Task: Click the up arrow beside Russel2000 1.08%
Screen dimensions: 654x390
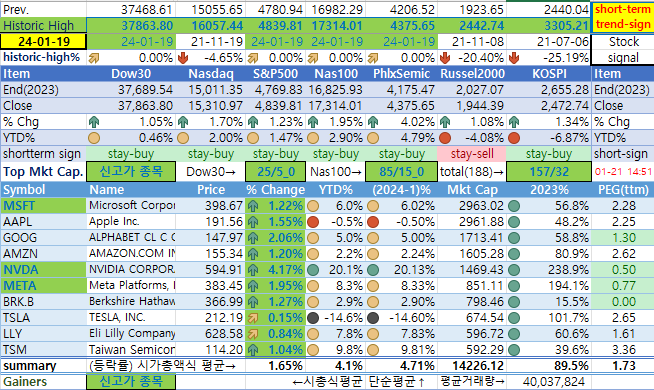Action: pos(445,122)
